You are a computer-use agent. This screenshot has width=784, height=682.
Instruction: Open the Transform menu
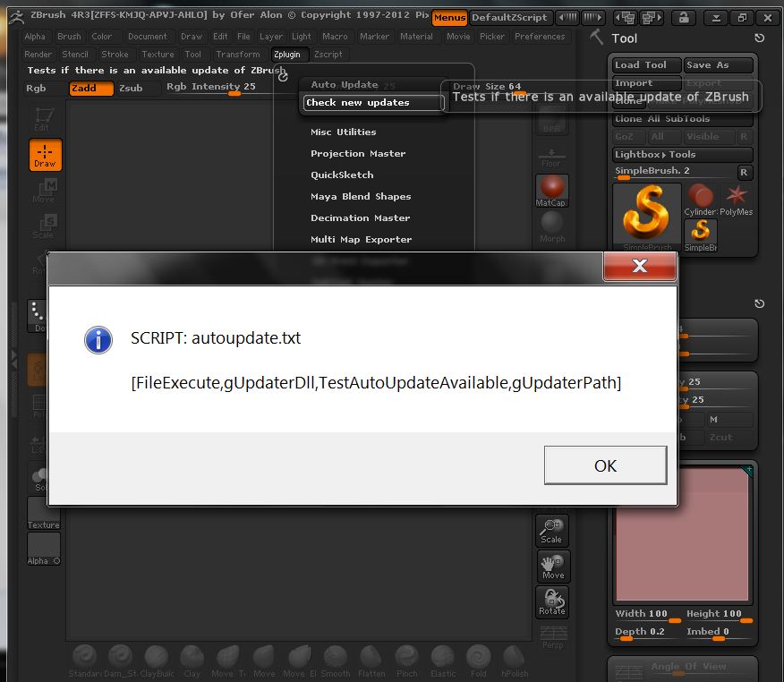pos(238,54)
